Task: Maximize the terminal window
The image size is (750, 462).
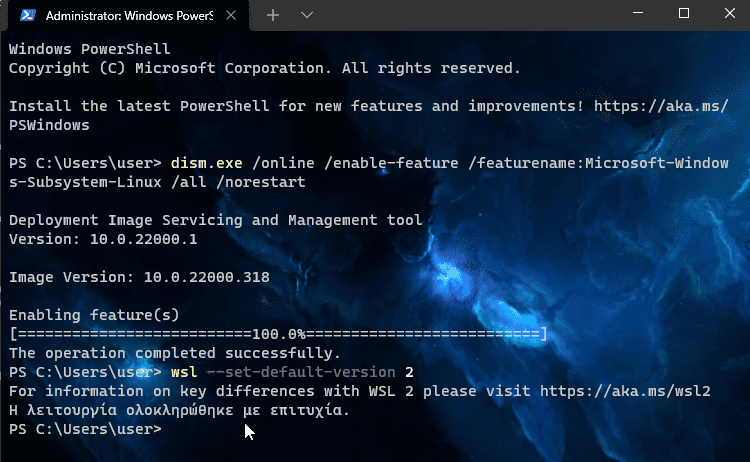Action: pyautogui.click(x=684, y=13)
